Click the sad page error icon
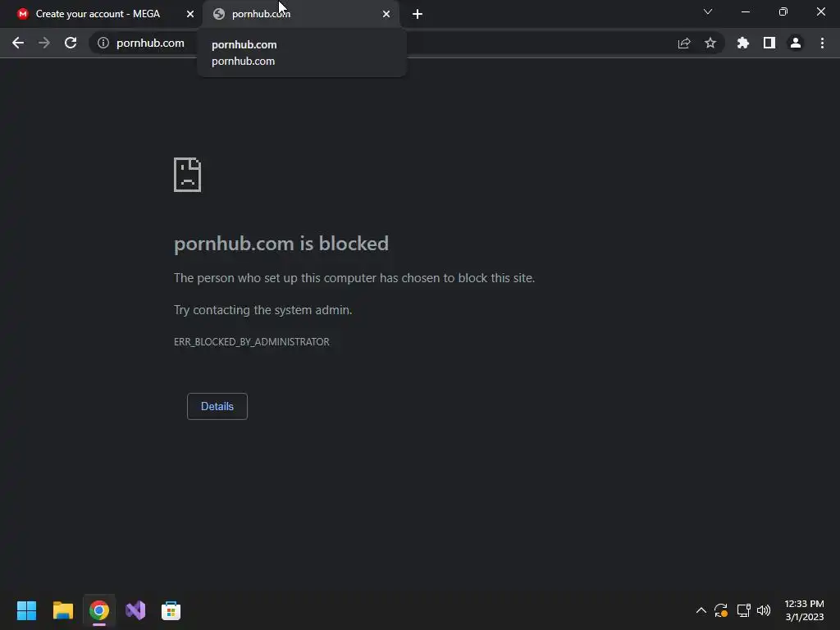The image size is (840, 630). tap(188, 175)
